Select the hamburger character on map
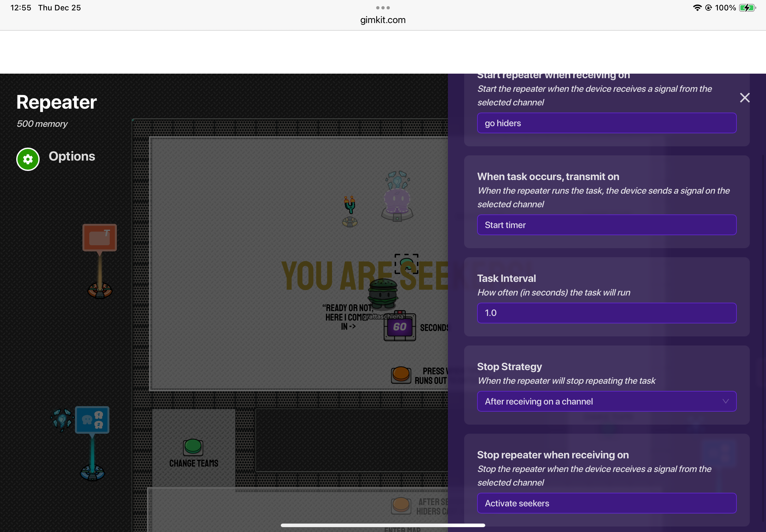This screenshot has width=766, height=532. [x=383, y=293]
